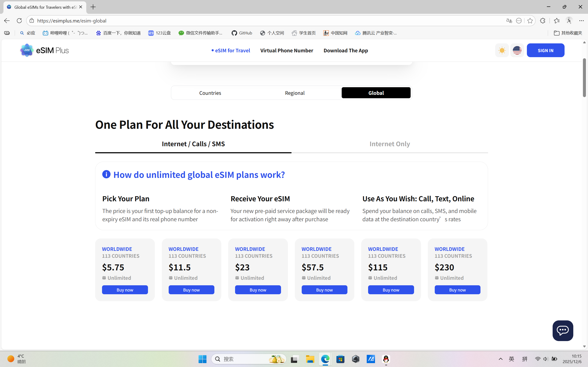Open the live chat bubble icon

coord(562,330)
